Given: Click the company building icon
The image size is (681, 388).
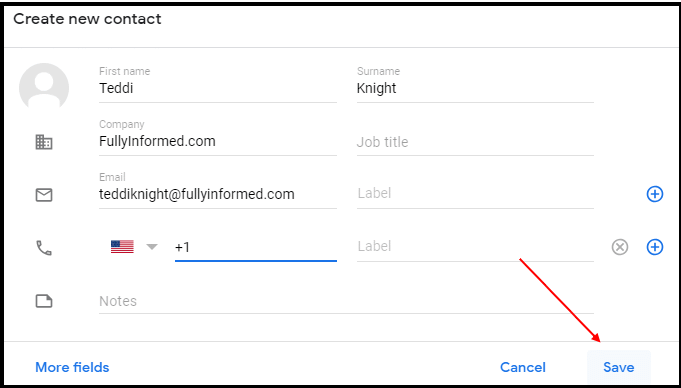Looking at the screenshot, I should [44, 142].
